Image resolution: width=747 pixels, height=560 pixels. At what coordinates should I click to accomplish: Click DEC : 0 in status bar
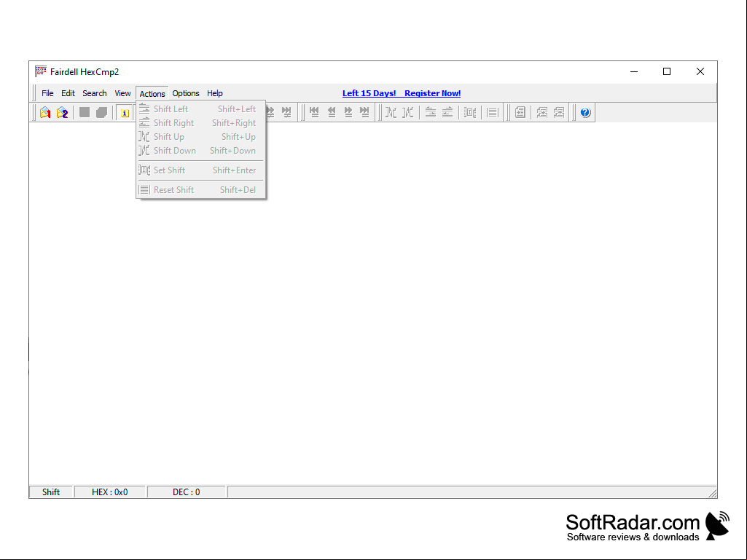point(187,492)
